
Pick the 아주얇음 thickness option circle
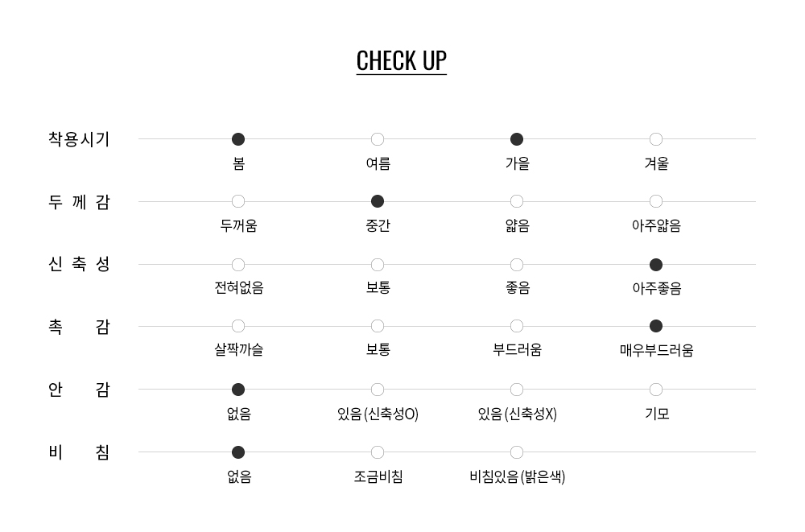point(656,201)
